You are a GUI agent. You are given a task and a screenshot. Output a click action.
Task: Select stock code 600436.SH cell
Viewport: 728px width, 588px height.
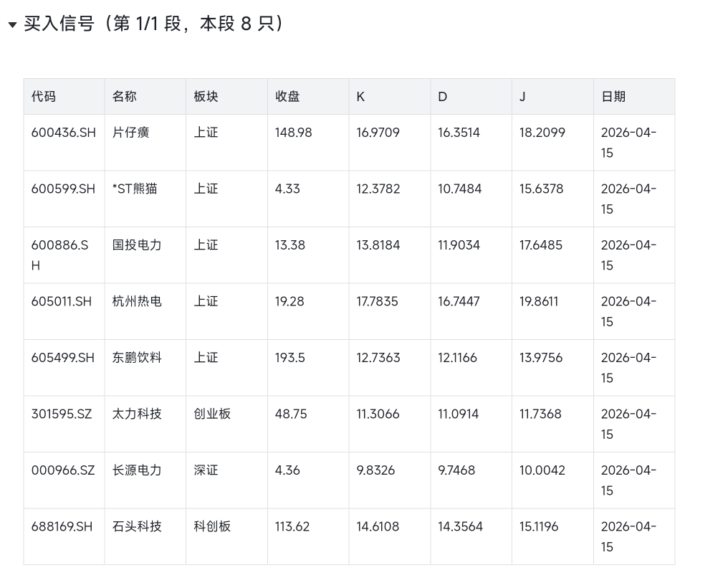(x=63, y=133)
